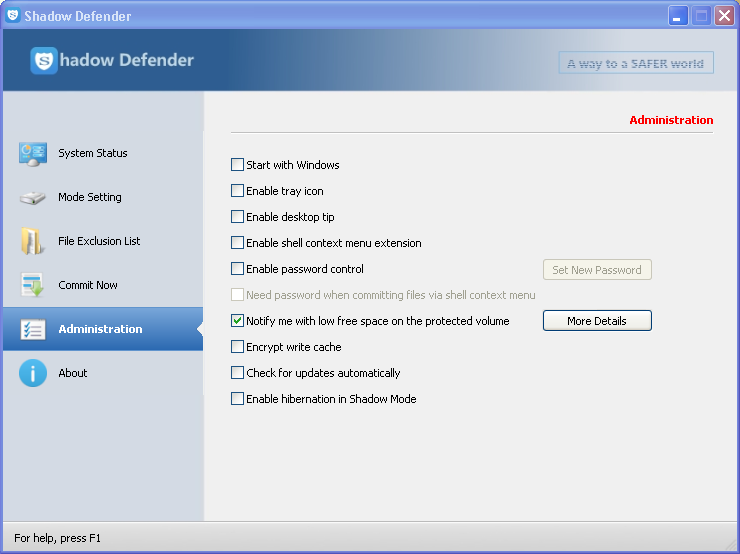740x554 pixels.
Task: Close the Shadow Defender window
Action: pyautogui.click(x=724, y=16)
